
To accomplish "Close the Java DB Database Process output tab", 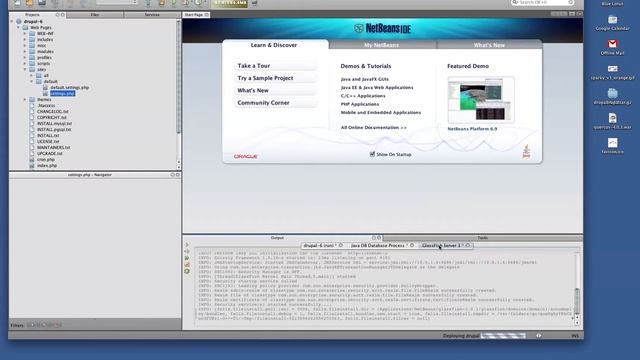I will pos(412,245).
